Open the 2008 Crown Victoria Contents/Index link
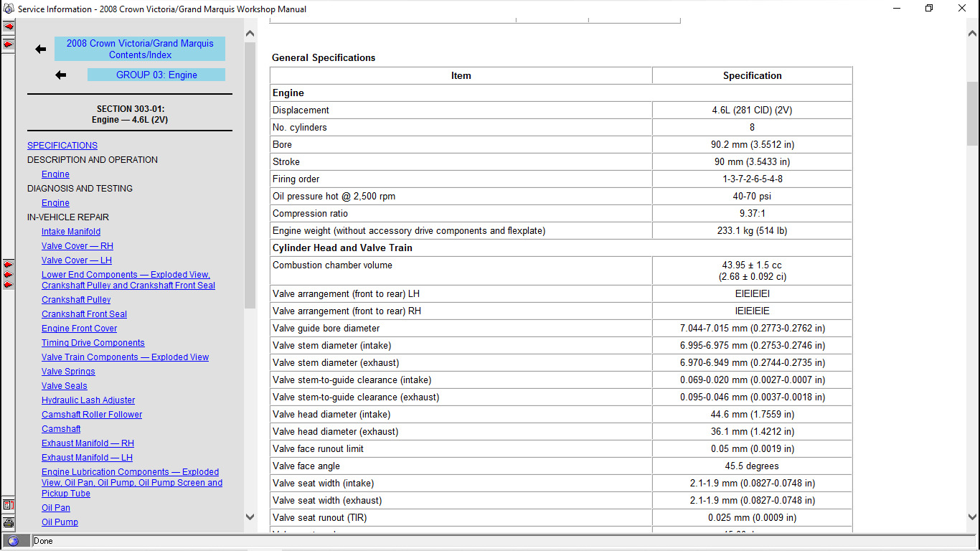Image resolution: width=980 pixels, height=551 pixels. tap(140, 49)
